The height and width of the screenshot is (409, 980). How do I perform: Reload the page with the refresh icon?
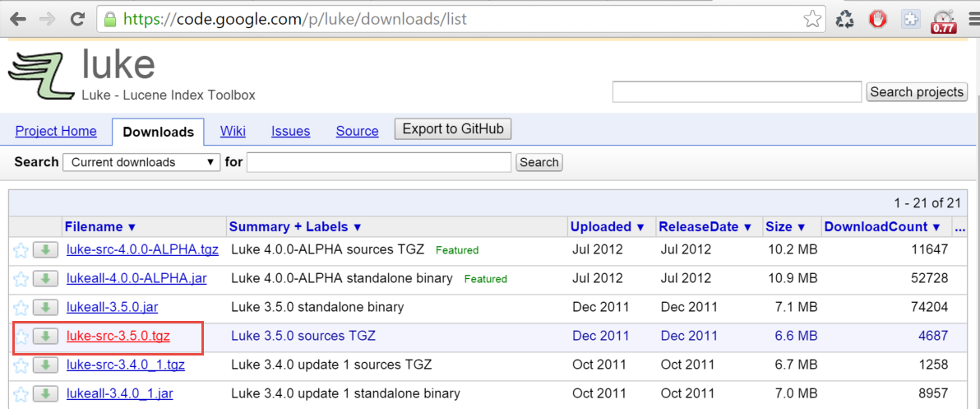(x=77, y=19)
